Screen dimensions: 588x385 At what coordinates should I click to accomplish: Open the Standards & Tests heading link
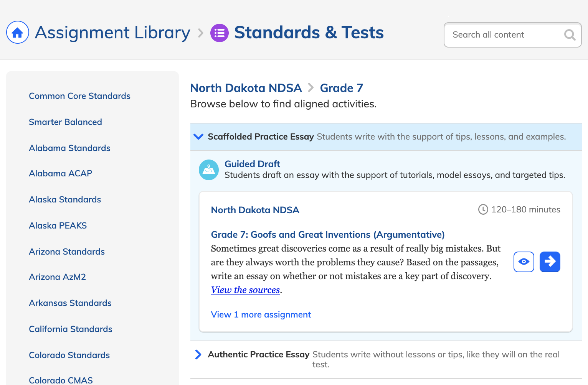(x=309, y=33)
